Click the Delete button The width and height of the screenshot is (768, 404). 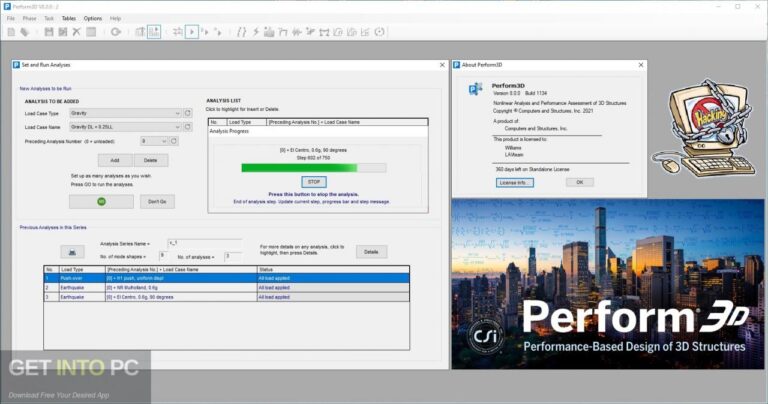pos(150,160)
